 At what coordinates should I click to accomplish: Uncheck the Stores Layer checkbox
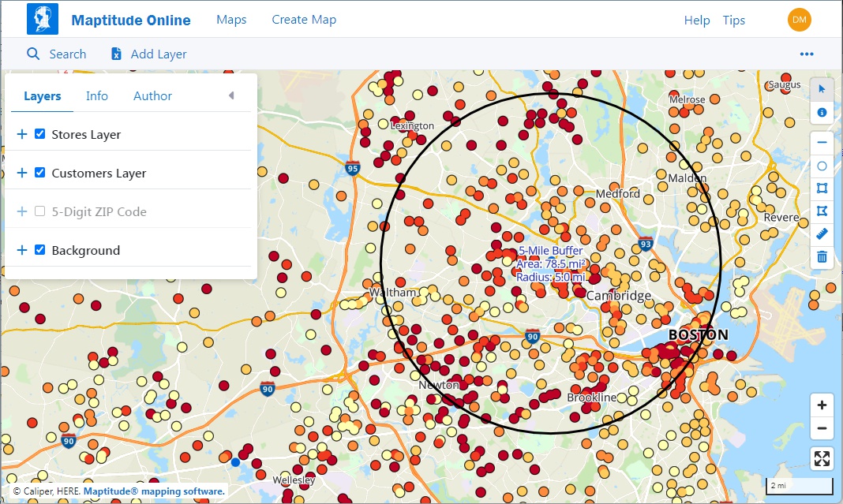40,134
